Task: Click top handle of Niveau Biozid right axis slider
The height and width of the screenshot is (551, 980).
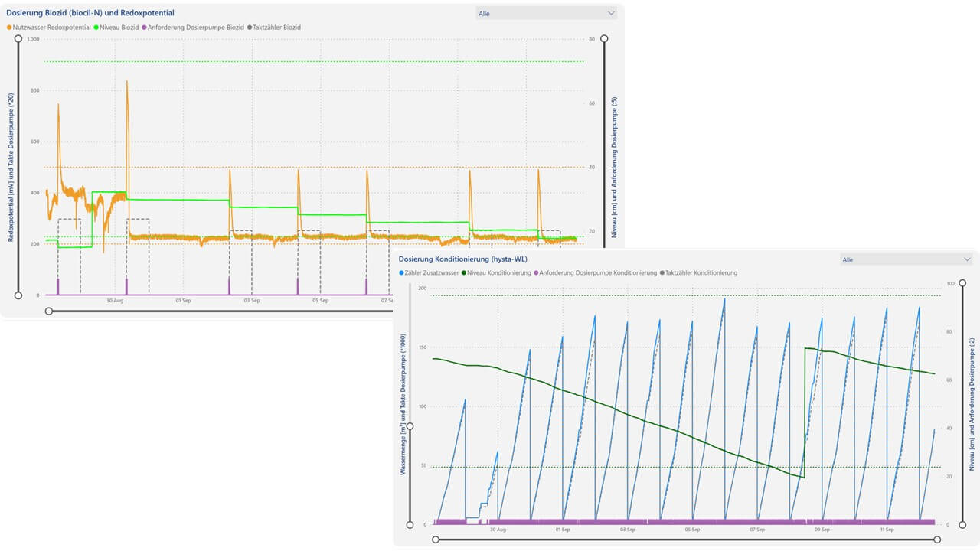Action: click(x=604, y=37)
